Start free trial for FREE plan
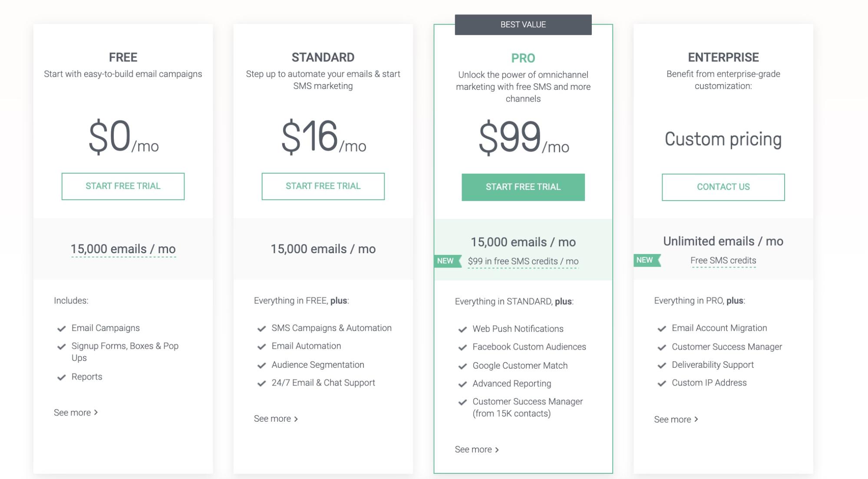 (x=123, y=186)
